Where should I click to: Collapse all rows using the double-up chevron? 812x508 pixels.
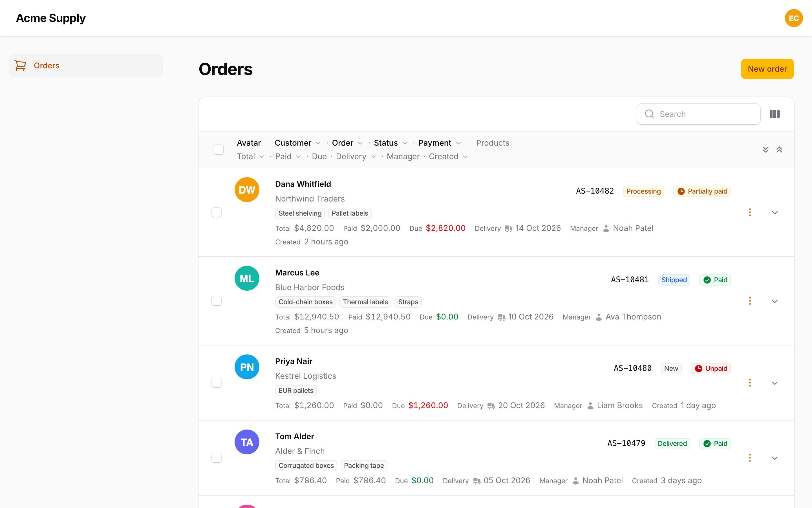click(x=779, y=150)
